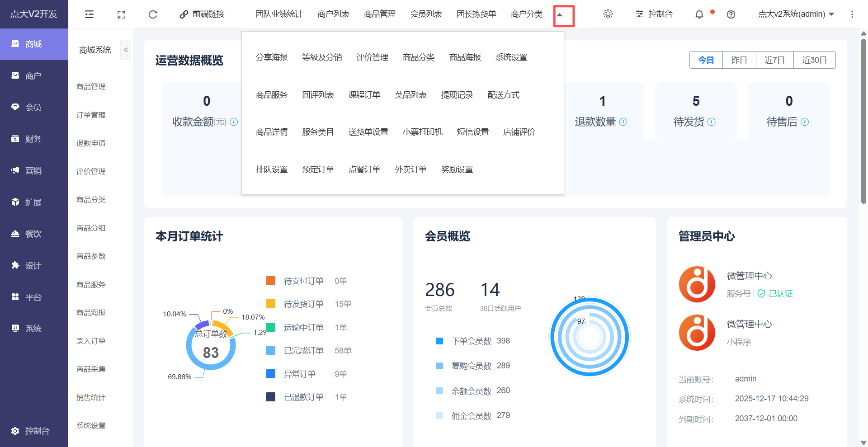The image size is (868, 447).
Task: Select 商城 in the left navigation
Action: [x=34, y=44]
